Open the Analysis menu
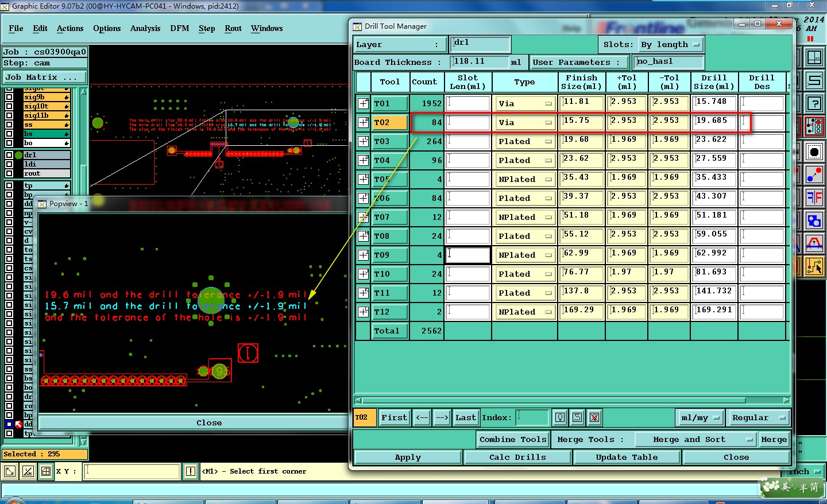This screenshot has height=504, width=827. [x=145, y=28]
